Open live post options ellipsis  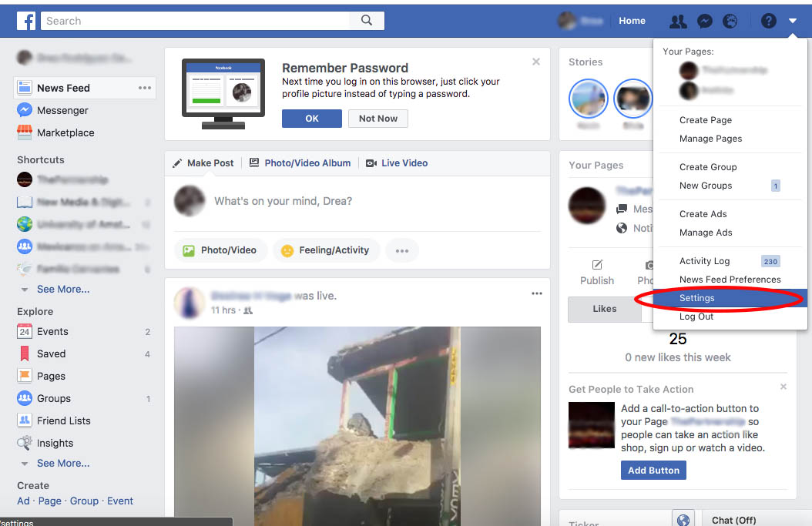(536, 293)
